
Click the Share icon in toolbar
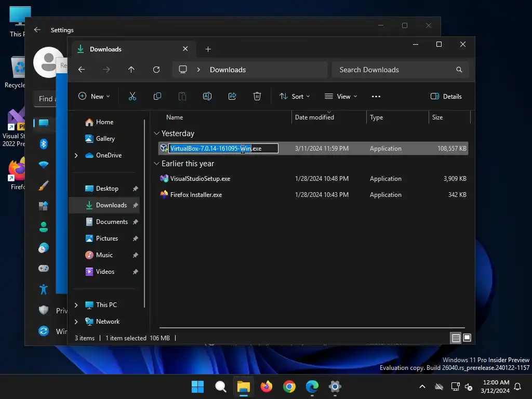(x=232, y=96)
